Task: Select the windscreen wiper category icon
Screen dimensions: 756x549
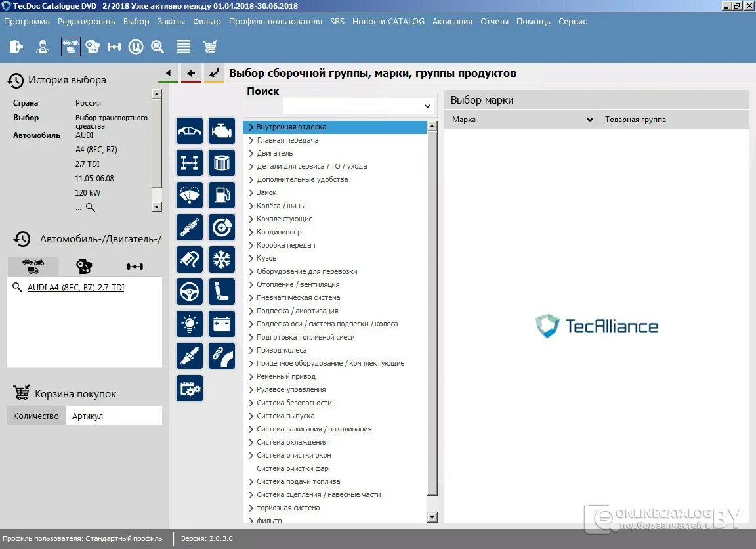Action: pos(190,195)
